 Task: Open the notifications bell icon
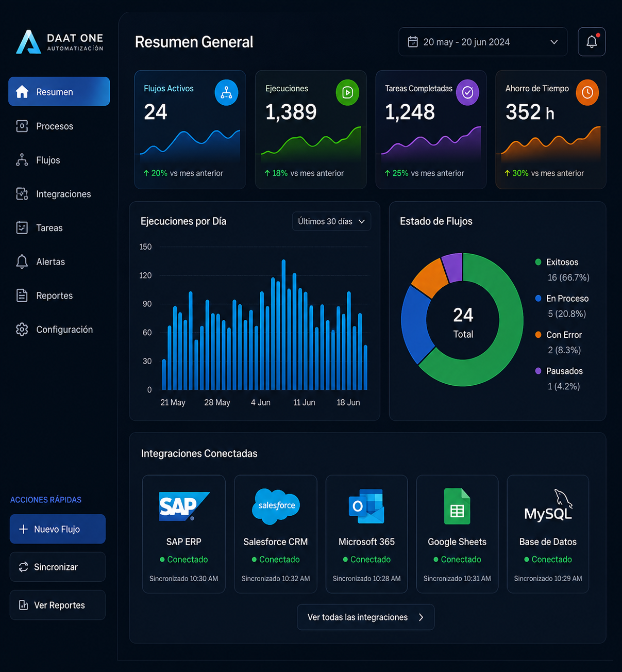[592, 42]
